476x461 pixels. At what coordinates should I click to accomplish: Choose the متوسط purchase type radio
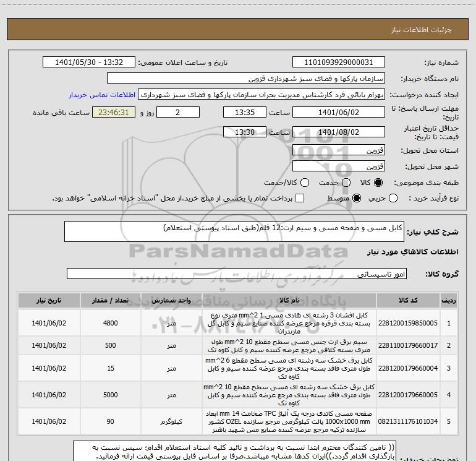pyautogui.click(x=357, y=198)
